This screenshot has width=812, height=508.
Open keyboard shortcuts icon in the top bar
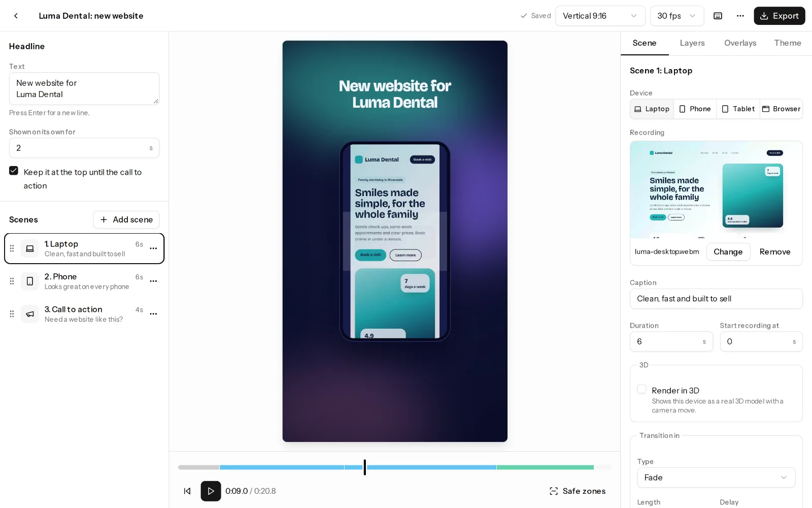(x=718, y=16)
